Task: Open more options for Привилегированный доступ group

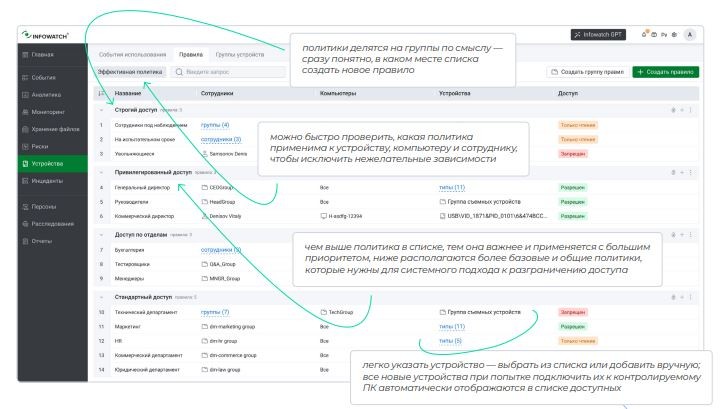Action: pos(690,172)
